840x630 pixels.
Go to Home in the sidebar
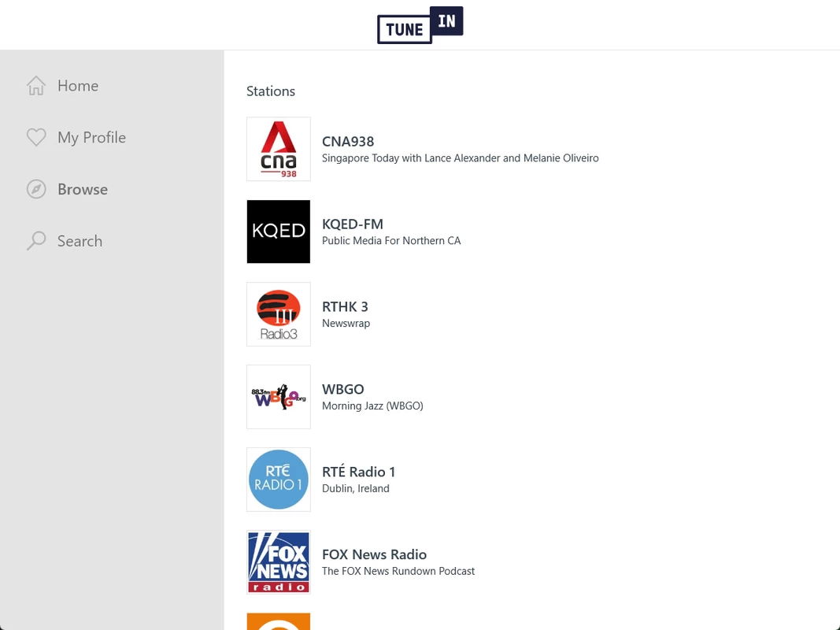[78, 86]
